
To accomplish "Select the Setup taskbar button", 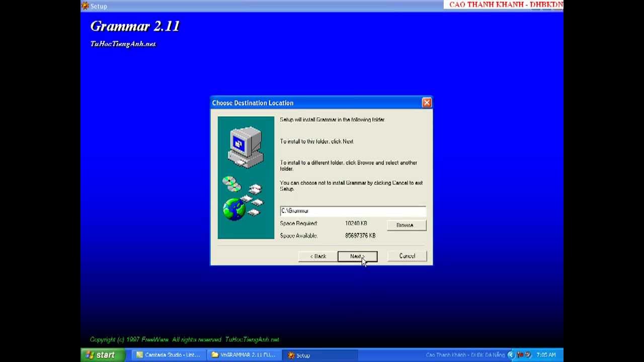I will 319,355.
